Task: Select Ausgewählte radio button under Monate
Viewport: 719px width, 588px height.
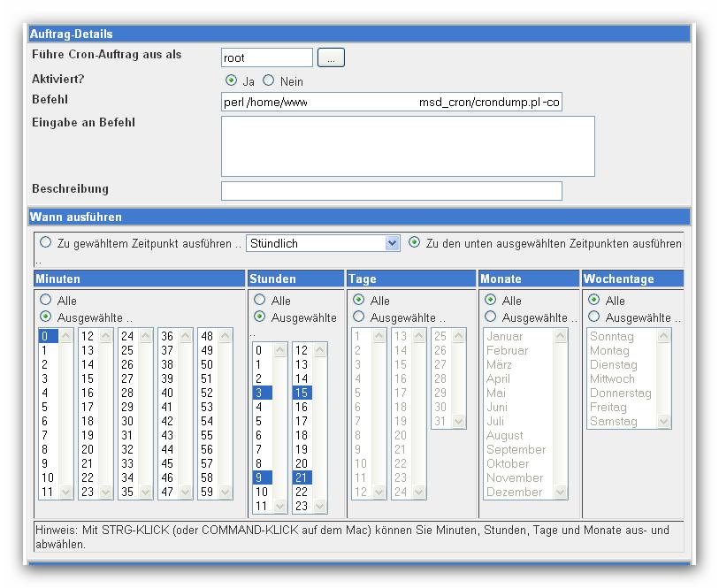Action: click(x=491, y=317)
